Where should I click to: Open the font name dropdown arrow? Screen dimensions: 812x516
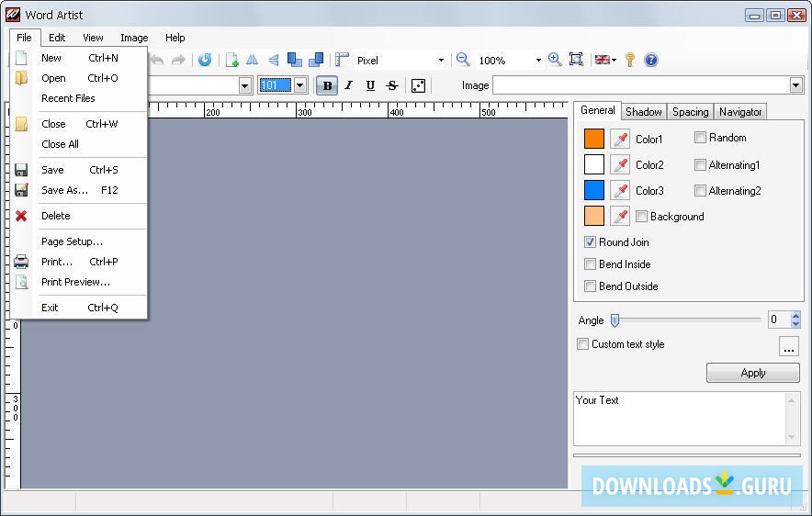(x=245, y=86)
